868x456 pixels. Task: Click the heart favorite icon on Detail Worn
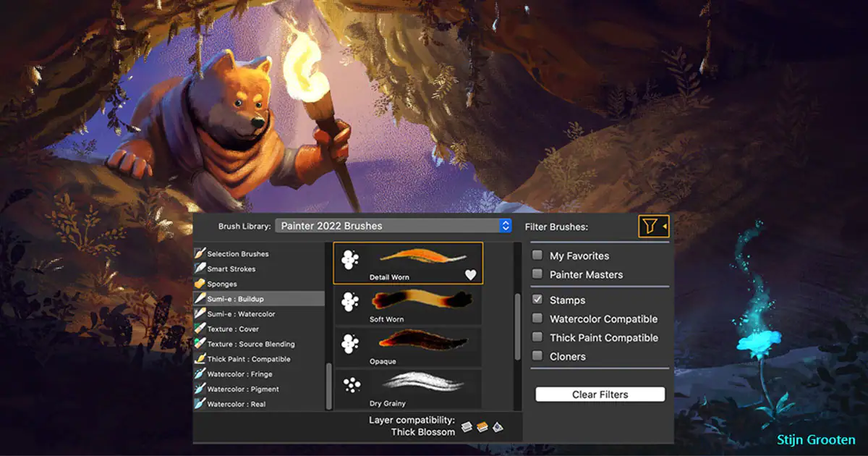coord(470,274)
